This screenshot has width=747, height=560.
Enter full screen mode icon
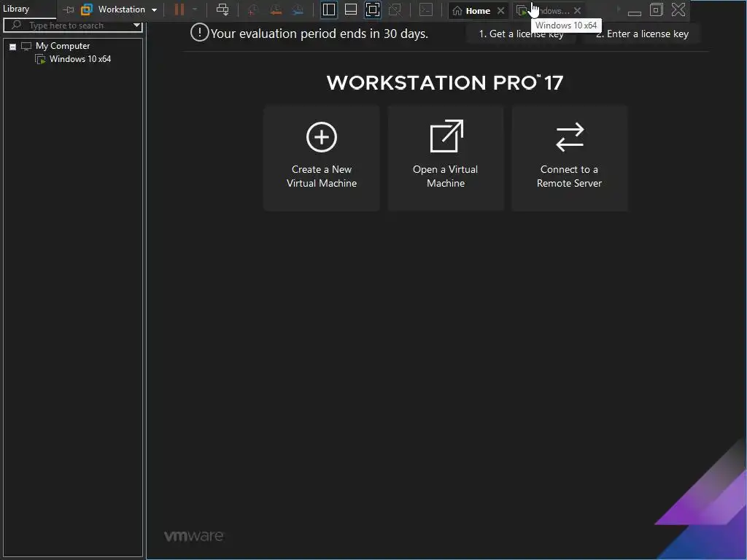[373, 9]
